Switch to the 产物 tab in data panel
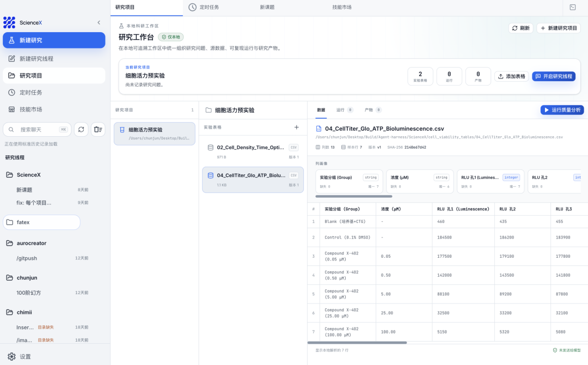 click(373, 110)
